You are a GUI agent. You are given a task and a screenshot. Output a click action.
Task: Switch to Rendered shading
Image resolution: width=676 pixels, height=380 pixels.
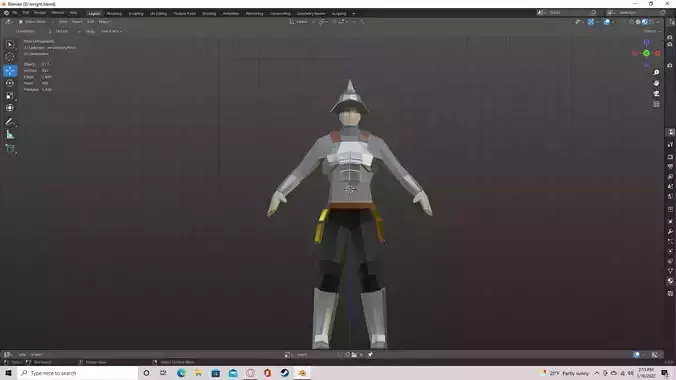tap(651, 22)
